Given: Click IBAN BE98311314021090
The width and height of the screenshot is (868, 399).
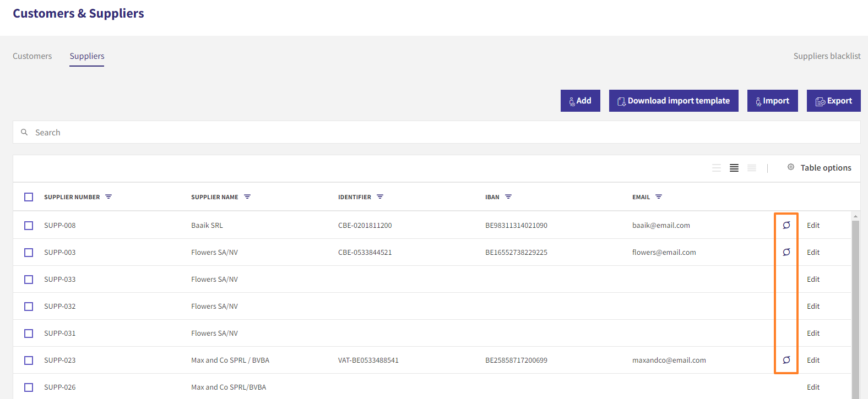Looking at the screenshot, I should (516, 225).
